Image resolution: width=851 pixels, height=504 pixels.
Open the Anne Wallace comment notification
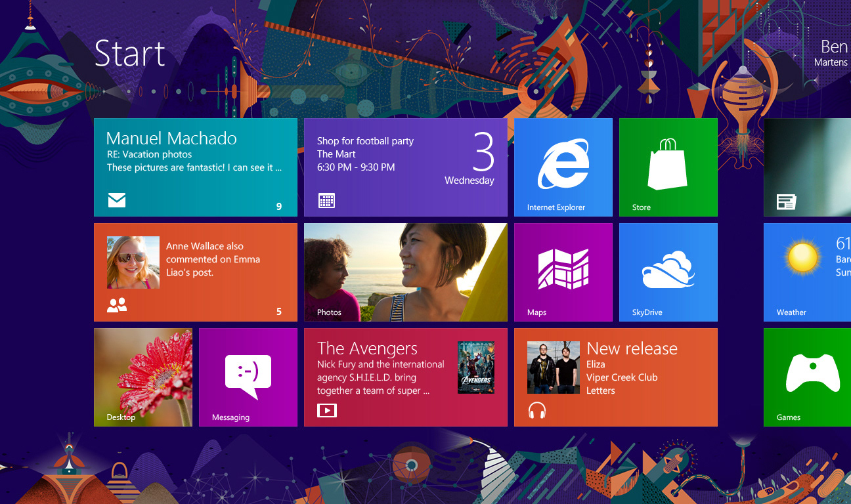click(195, 272)
